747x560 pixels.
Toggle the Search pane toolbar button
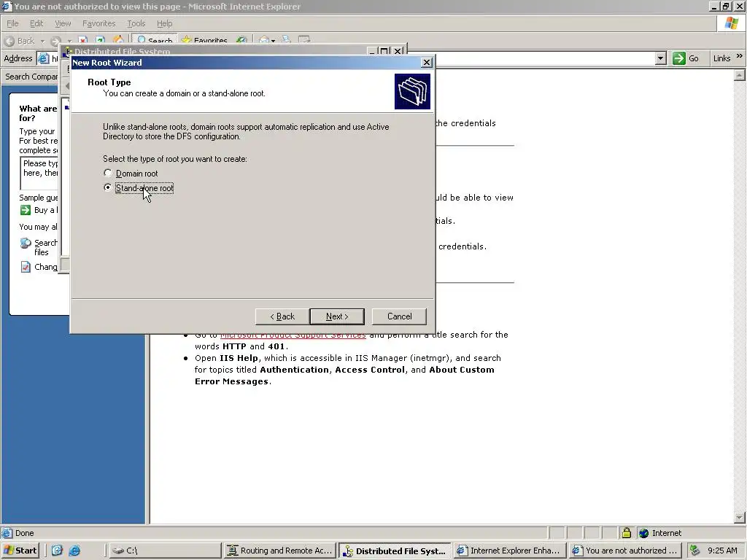(155, 40)
